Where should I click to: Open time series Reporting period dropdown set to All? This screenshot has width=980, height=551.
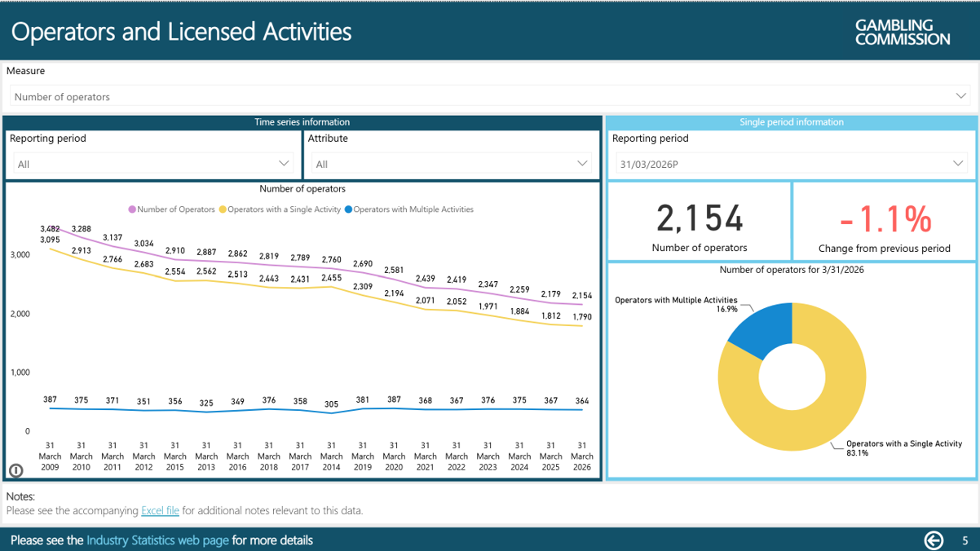point(153,164)
